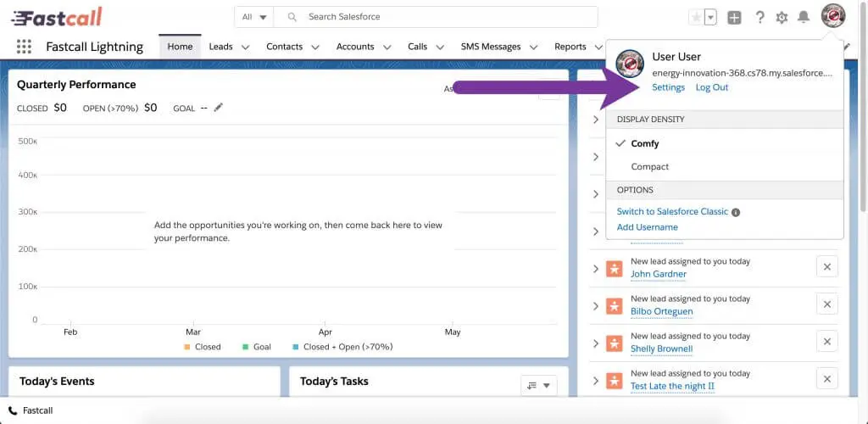The height and width of the screenshot is (424, 868).
Task: Click the page vertical scrollbar
Action: pyautogui.click(x=863, y=105)
